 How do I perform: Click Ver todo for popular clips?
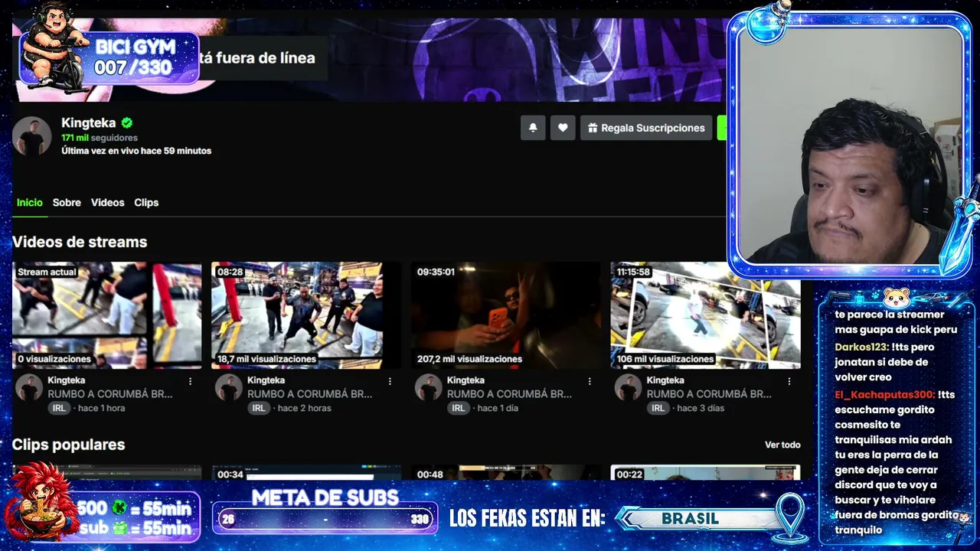(x=782, y=445)
